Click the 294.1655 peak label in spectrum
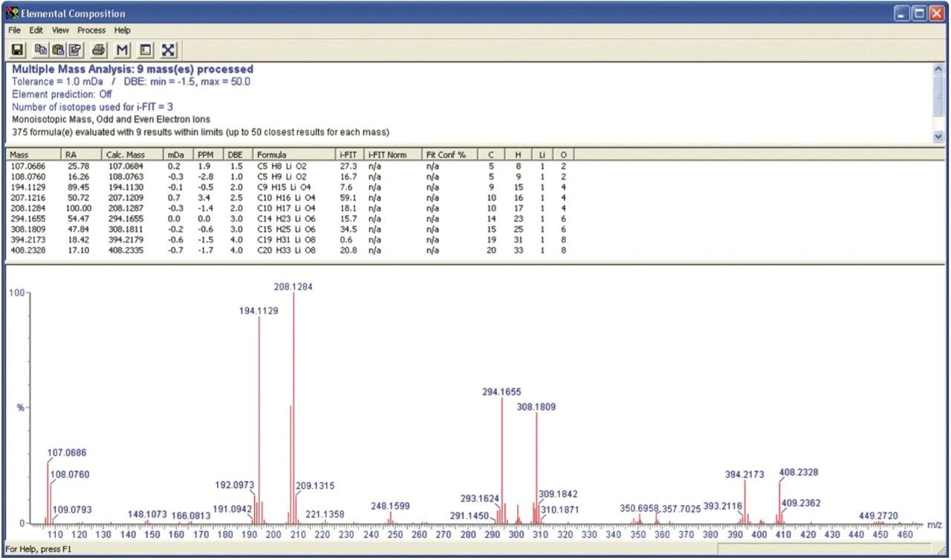This screenshot has height=560, width=951. click(502, 391)
